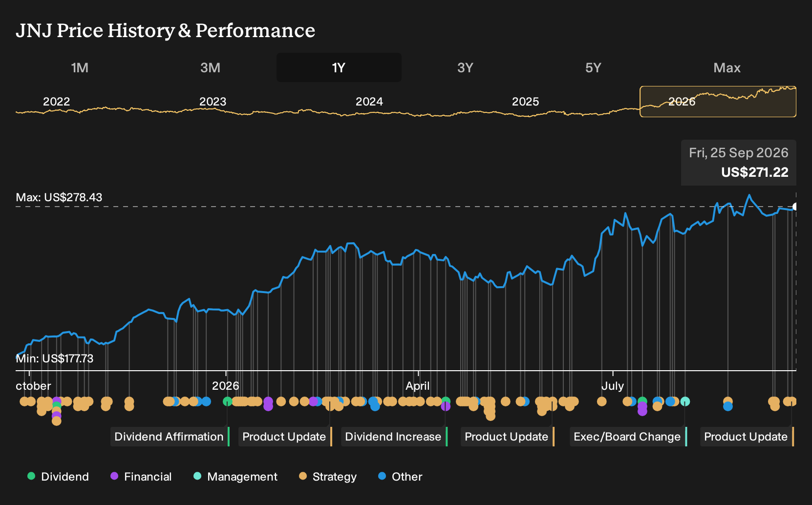Toggle the Dividend legend filter

click(x=58, y=477)
